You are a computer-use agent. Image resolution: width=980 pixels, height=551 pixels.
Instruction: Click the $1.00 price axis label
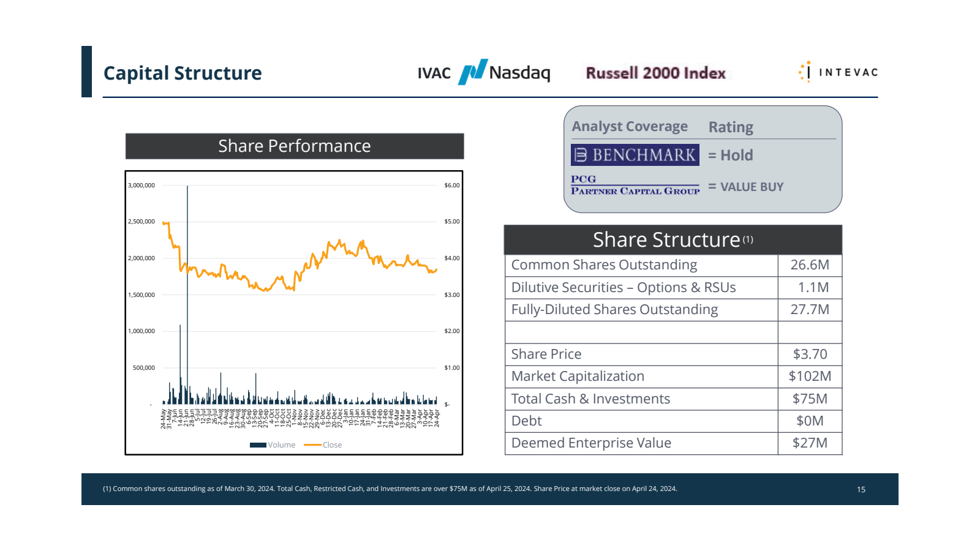point(452,368)
